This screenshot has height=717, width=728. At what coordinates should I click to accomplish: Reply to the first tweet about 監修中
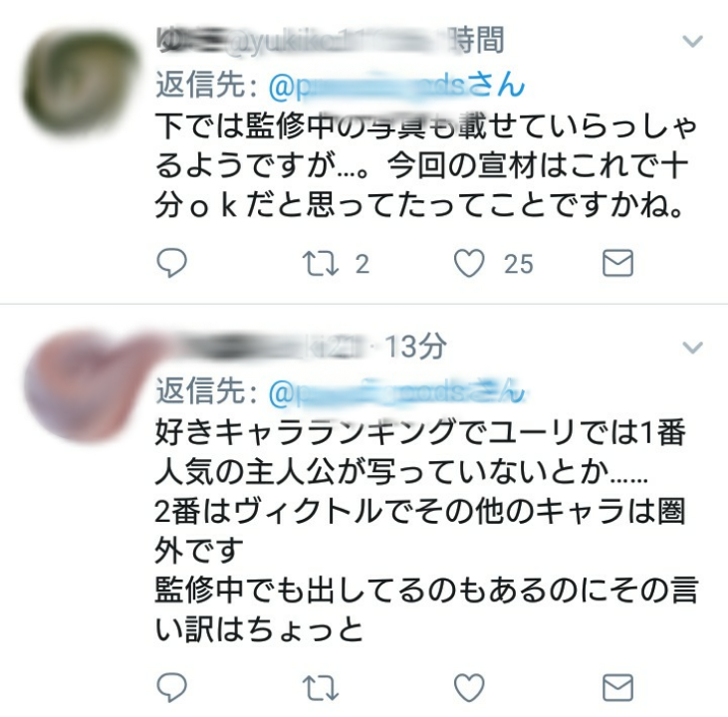tap(171, 263)
